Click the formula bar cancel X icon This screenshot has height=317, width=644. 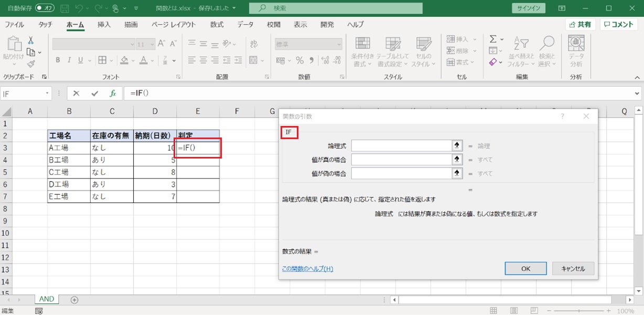(77, 93)
